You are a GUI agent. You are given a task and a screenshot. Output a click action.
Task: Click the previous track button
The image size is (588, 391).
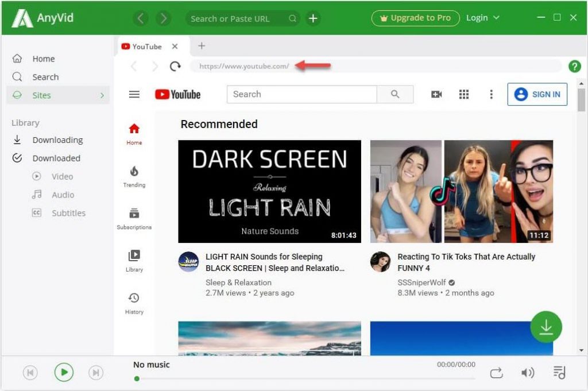coord(30,373)
